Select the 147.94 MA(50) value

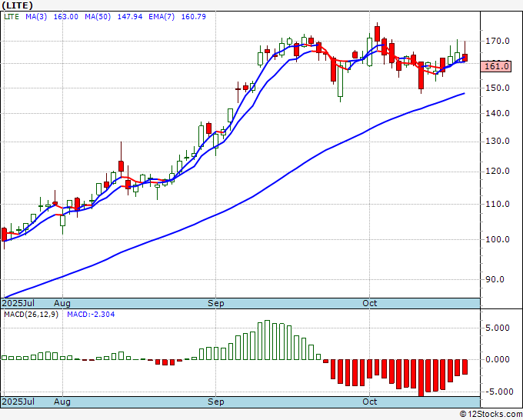pos(130,17)
